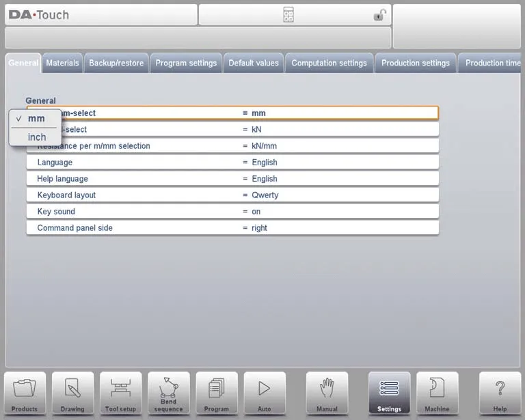525x420 pixels.
Task: Switch to the Materials tab
Action: 62,63
